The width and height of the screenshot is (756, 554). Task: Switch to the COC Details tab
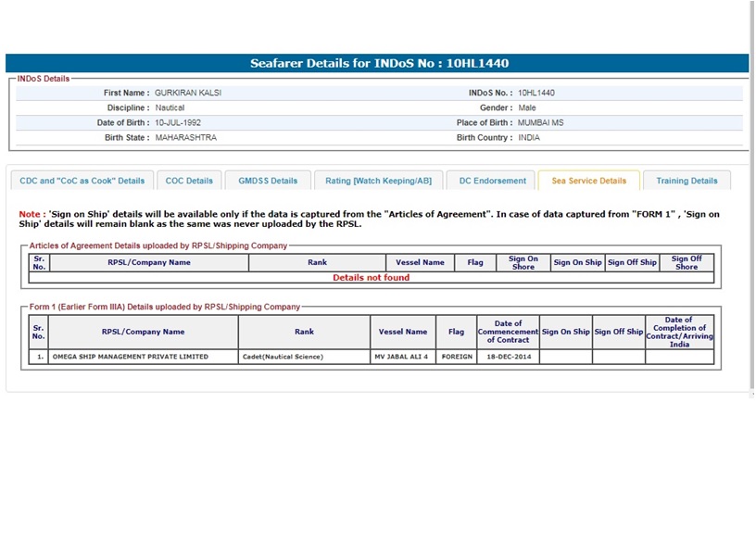point(189,181)
